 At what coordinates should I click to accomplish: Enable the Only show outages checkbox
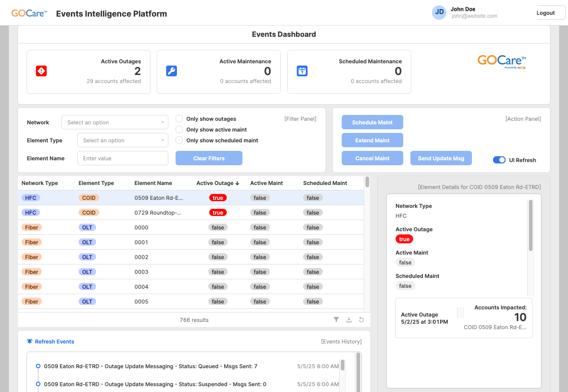click(179, 119)
